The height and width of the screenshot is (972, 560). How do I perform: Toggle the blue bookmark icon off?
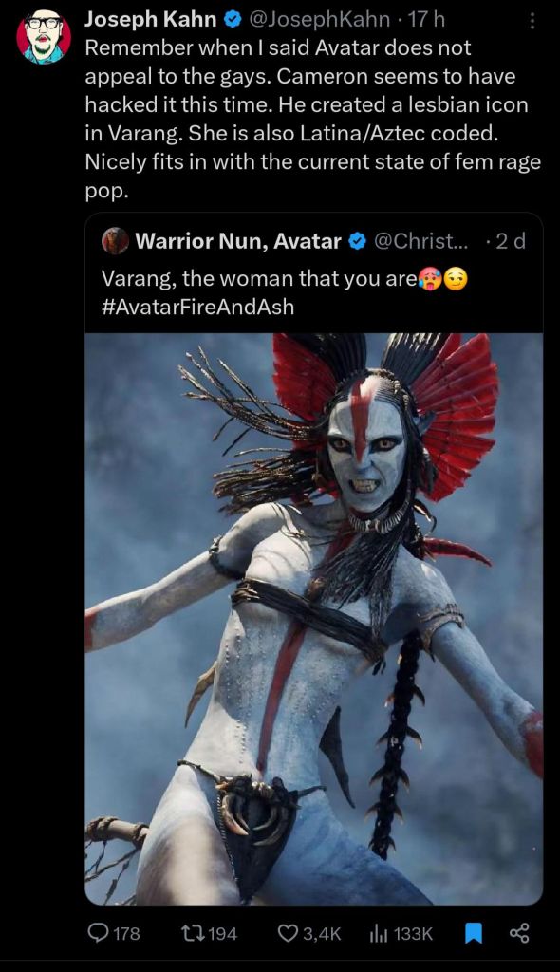pyautogui.click(x=474, y=933)
